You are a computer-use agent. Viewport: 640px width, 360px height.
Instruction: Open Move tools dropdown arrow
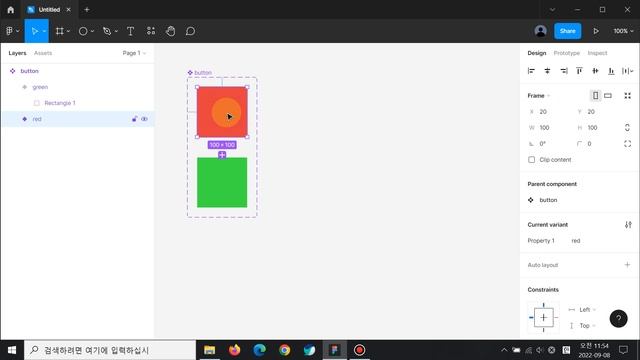click(x=44, y=31)
